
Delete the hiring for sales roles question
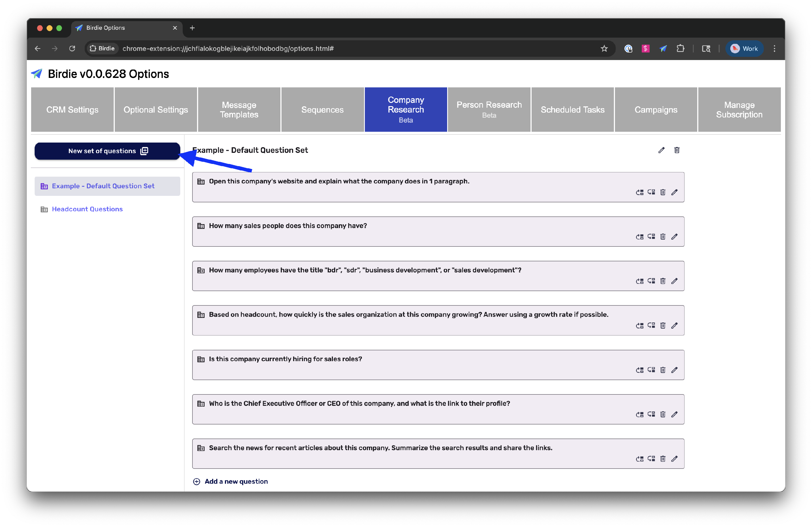(x=663, y=370)
